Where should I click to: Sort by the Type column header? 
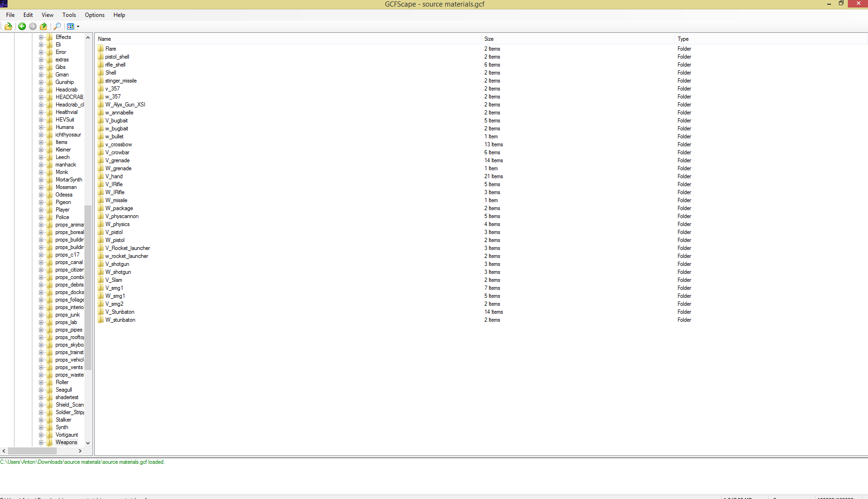[x=771, y=39]
